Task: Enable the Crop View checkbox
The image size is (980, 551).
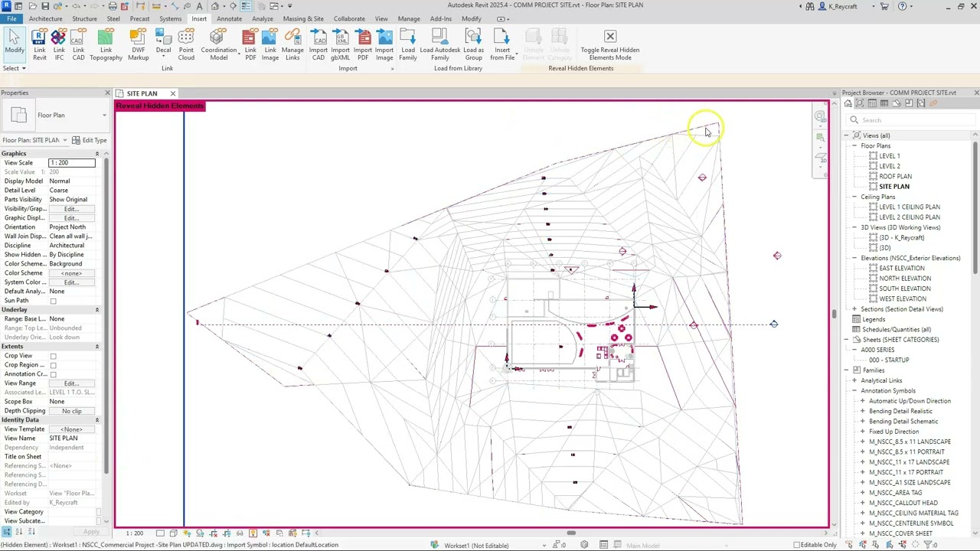Action: (53, 356)
